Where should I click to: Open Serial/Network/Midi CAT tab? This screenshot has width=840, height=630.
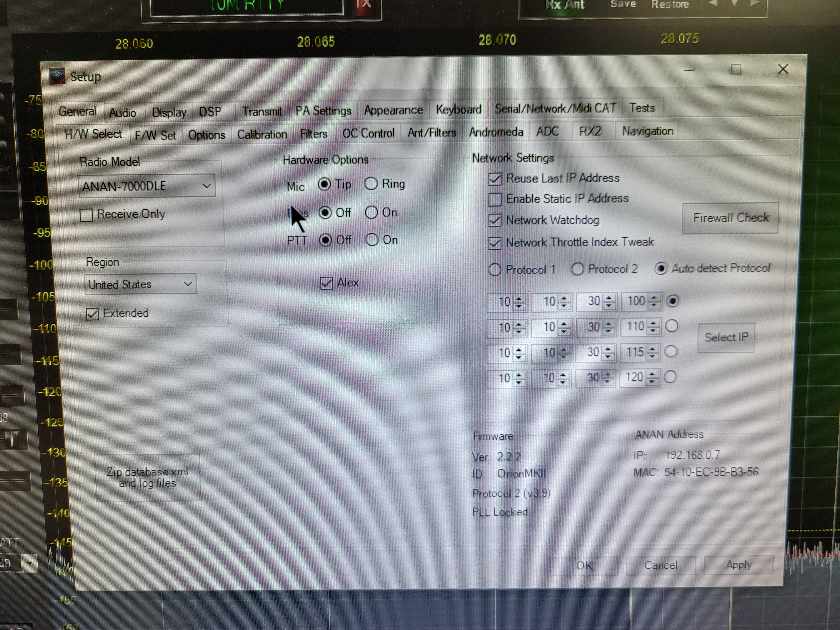pyautogui.click(x=555, y=109)
